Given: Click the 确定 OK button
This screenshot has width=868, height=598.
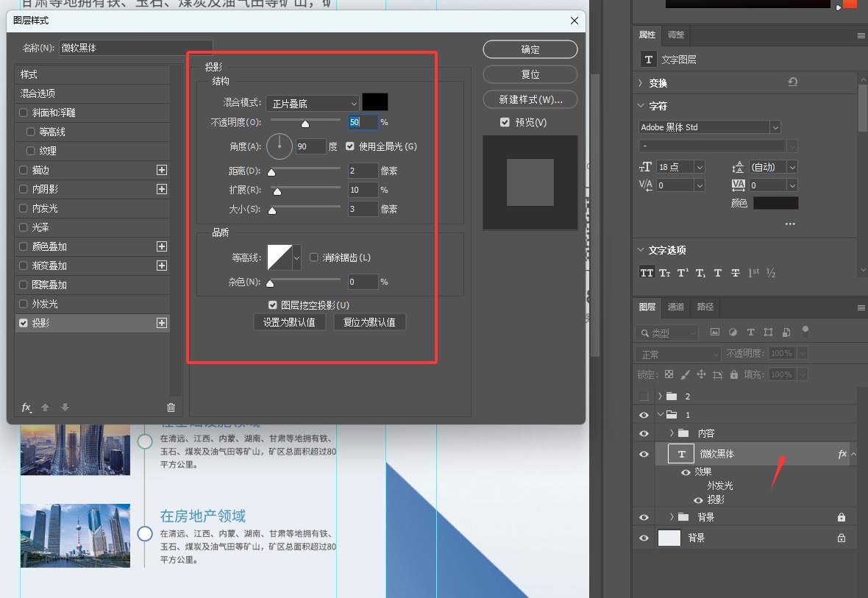Looking at the screenshot, I should click(530, 49).
